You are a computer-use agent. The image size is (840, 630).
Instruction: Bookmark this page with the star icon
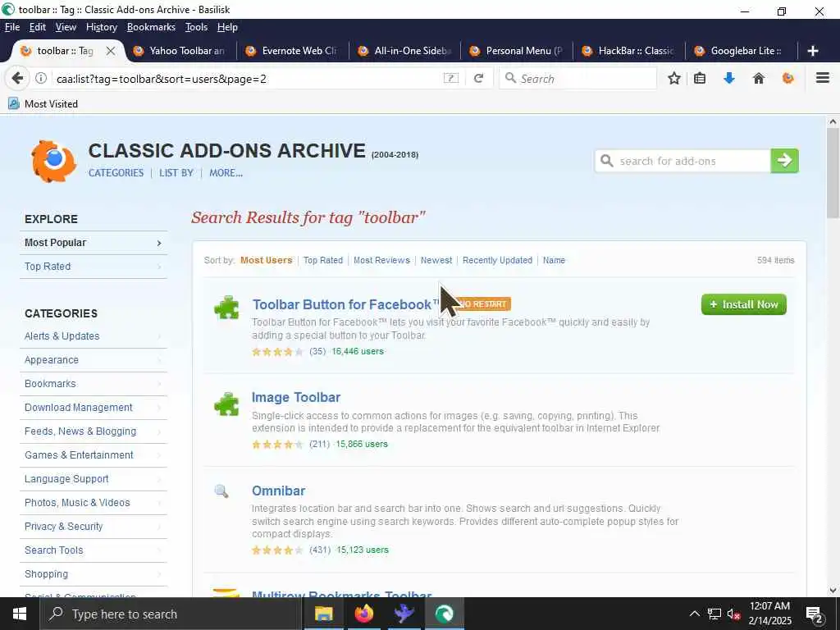pos(674,79)
